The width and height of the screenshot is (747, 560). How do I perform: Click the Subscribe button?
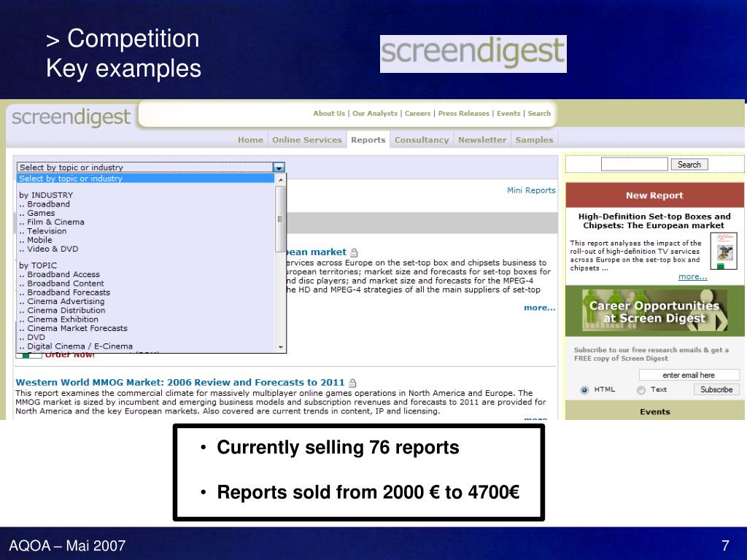(x=716, y=389)
